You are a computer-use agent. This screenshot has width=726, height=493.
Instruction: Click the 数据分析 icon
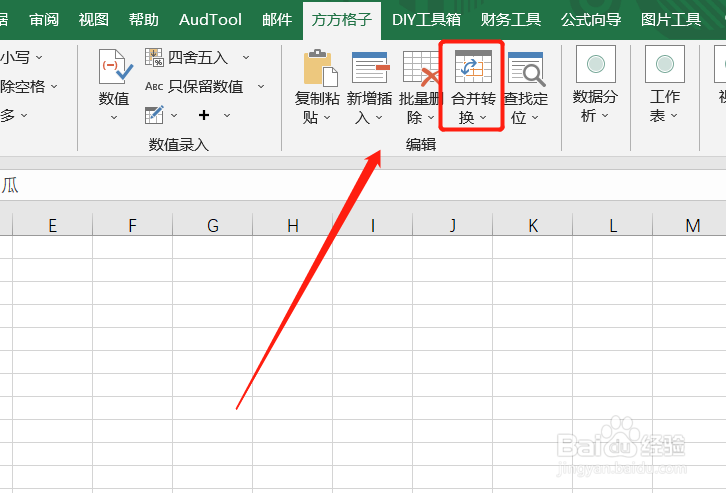(x=596, y=64)
